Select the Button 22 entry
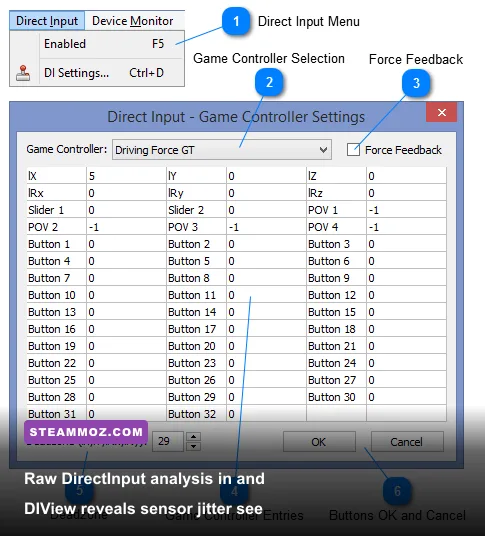The height and width of the screenshot is (536, 485). [56, 363]
